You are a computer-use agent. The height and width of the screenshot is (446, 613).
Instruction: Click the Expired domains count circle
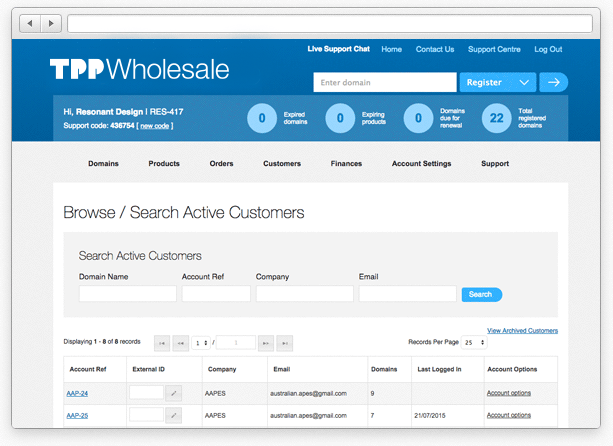pyautogui.click(x=262, y=118)
